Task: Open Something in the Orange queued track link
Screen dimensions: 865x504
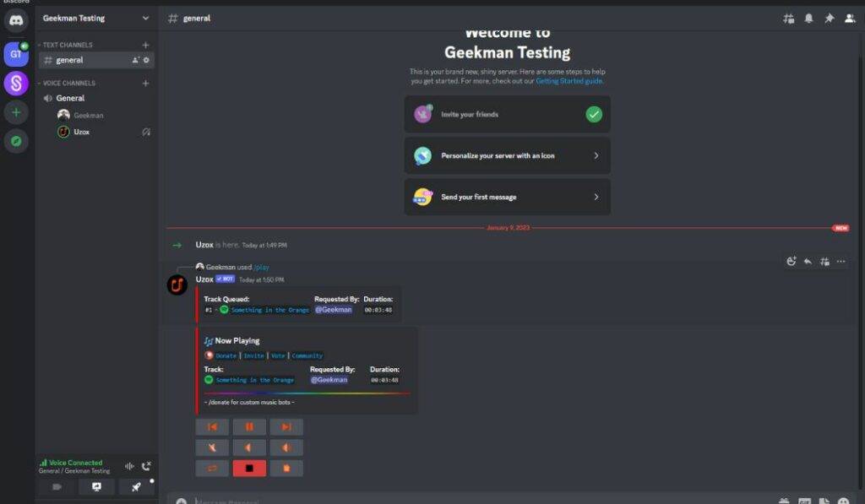Action: (x=269, y=310)
